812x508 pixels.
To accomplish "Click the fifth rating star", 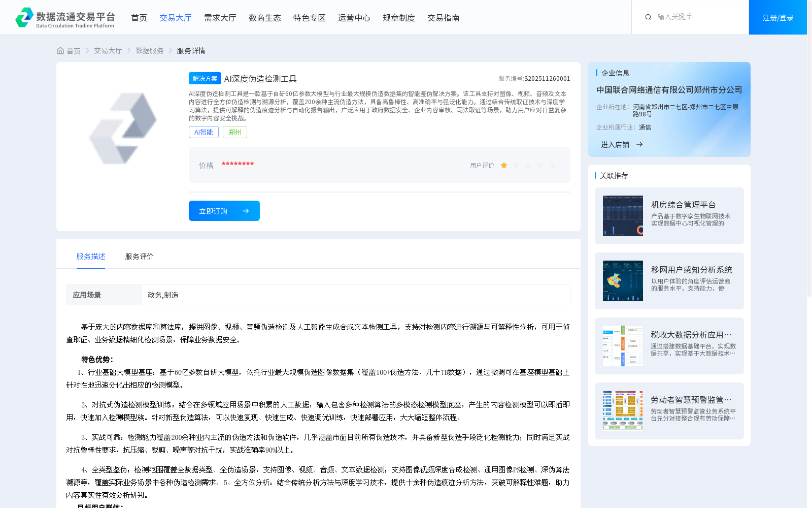I will (553, 165).
